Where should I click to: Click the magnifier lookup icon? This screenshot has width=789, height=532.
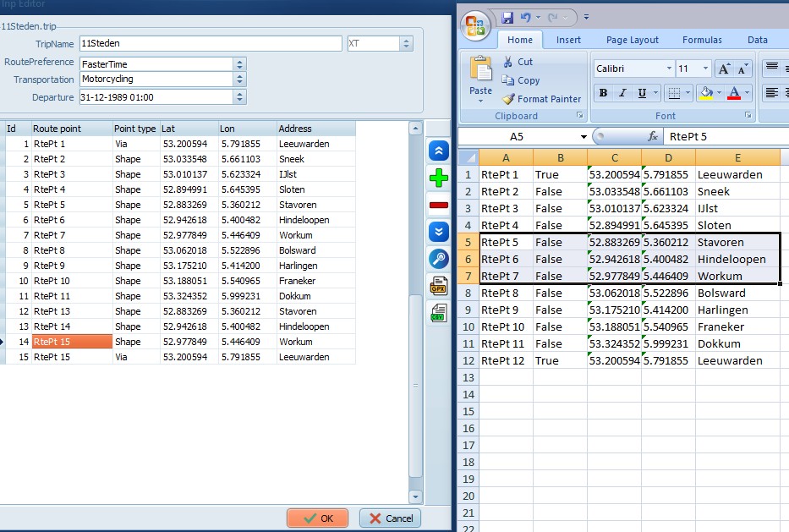439,259
